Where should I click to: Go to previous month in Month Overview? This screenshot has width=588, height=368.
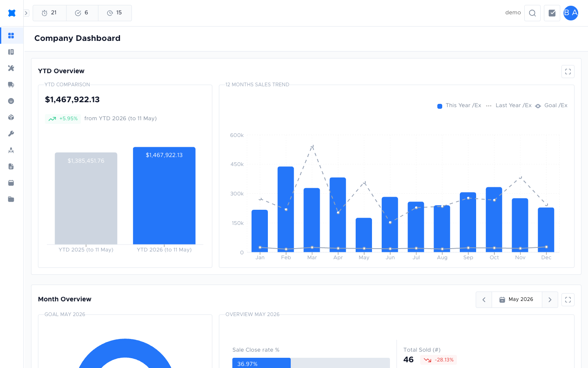tap(484, 300)
